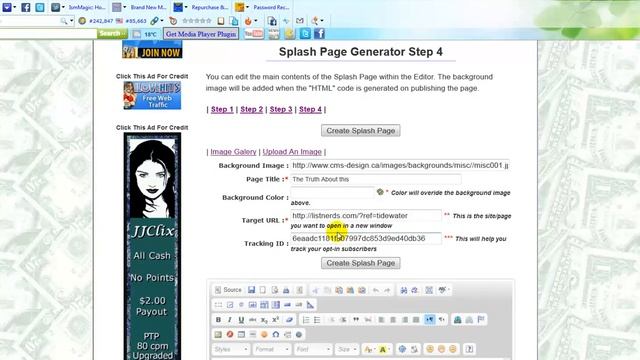Click the Paste icon in editor toolbar
The image size is (640, 360).
coord(339,290)
